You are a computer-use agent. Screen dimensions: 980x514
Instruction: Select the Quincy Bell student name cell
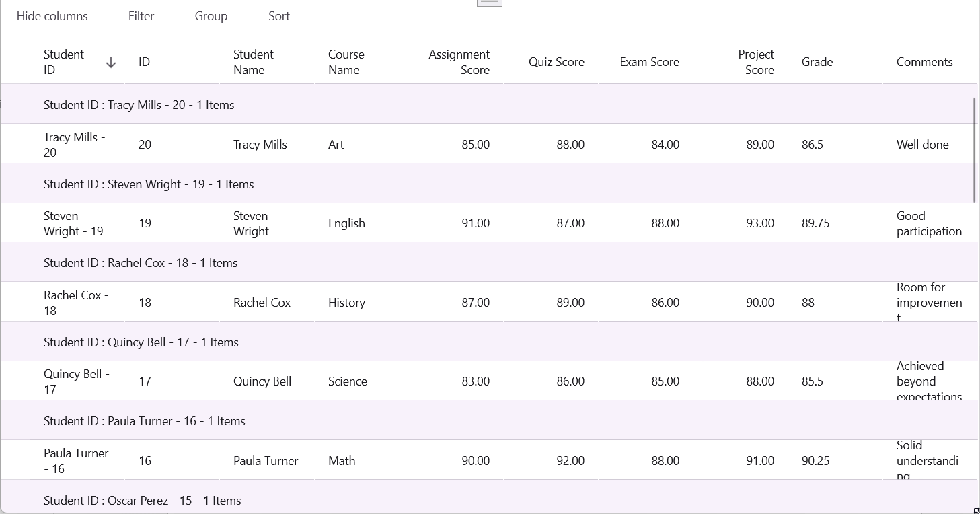(x=262, y=381)
